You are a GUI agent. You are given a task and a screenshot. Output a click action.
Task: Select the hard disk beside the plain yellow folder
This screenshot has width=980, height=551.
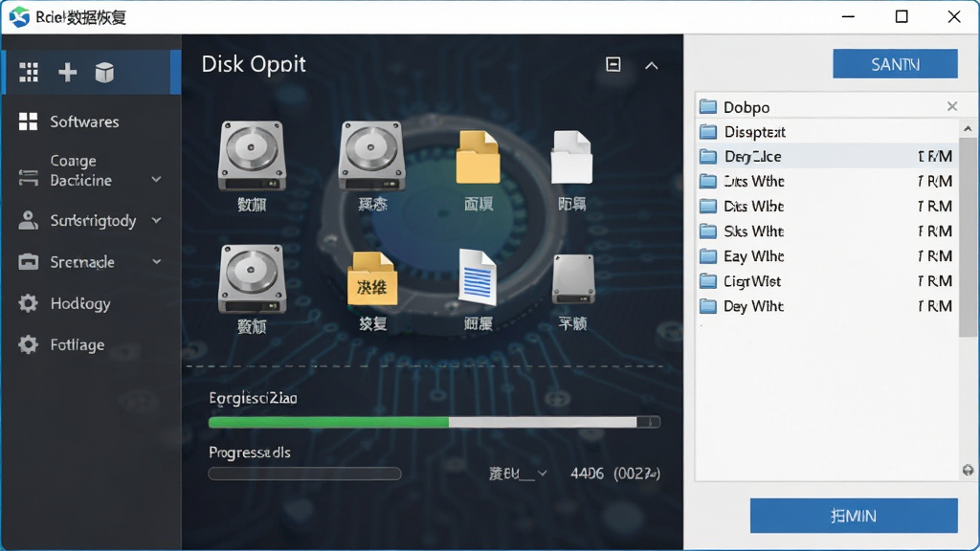point(372,156)
